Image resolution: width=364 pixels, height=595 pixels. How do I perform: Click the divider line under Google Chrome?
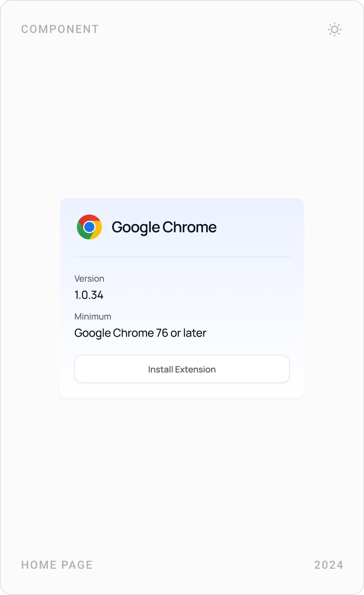(182, 257)
